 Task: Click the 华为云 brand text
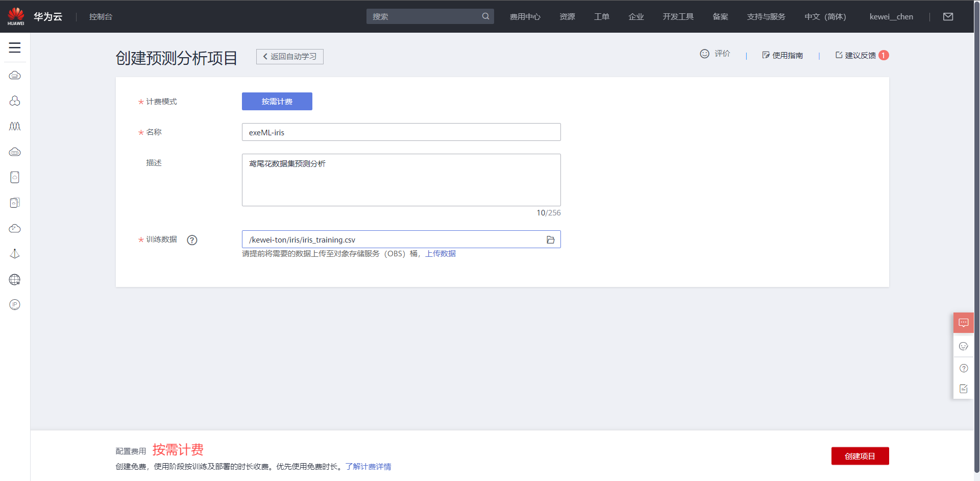48,17
